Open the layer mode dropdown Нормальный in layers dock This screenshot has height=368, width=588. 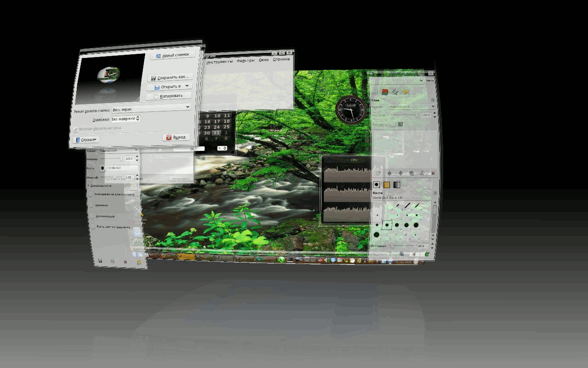point(412,107)
